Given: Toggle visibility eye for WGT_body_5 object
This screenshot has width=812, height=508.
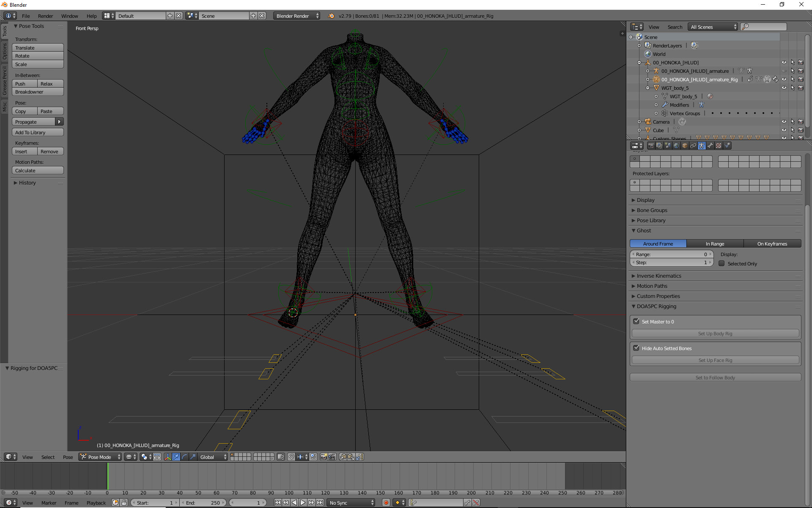Looking at the screenshot, I should (784, 88).
